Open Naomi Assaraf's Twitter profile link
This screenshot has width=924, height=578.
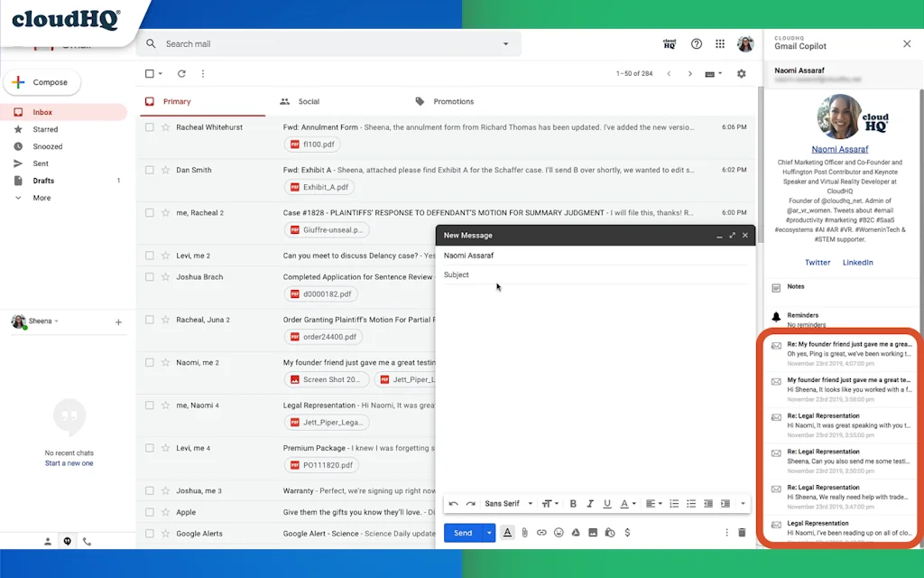[x=818, y=262]
